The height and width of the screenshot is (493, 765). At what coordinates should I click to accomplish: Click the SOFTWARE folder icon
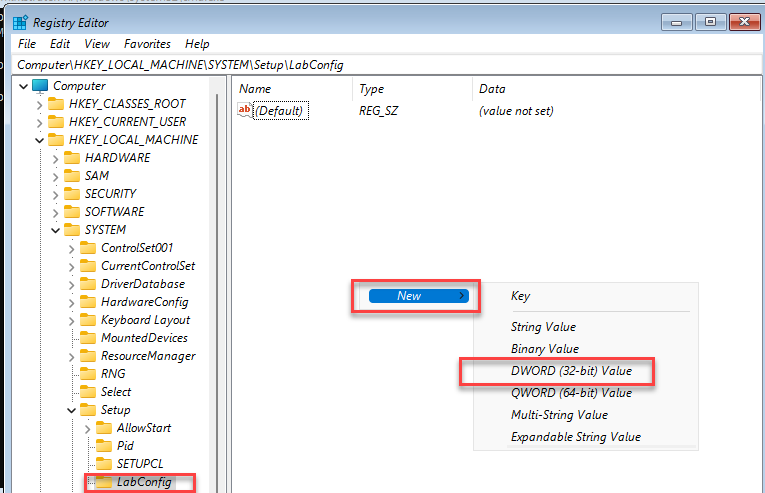72,212
